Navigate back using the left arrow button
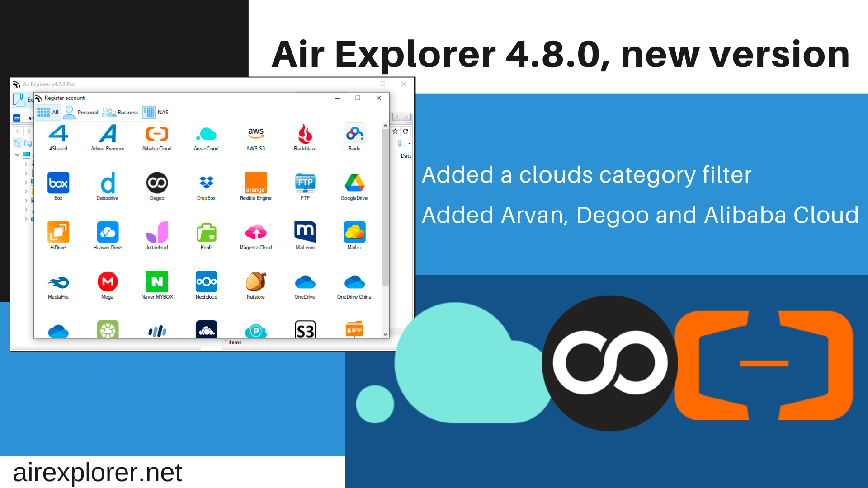868x488 pixels. pyautogui.click(x=17, y=131)
